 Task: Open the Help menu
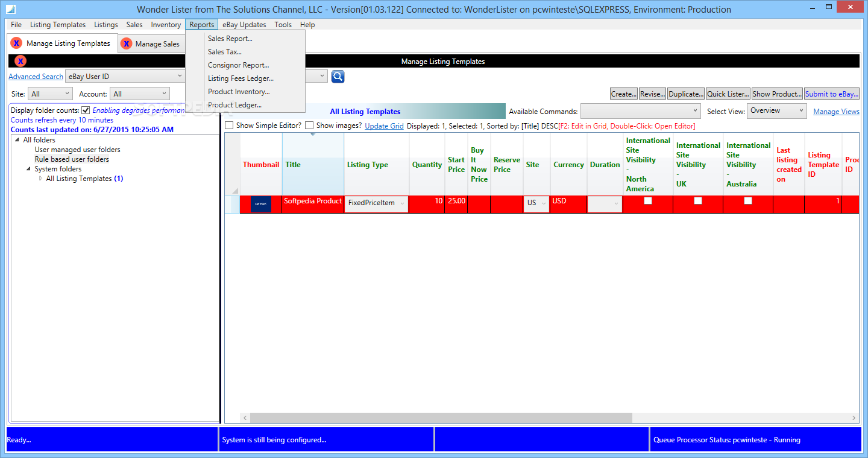[x=307, y=25]
